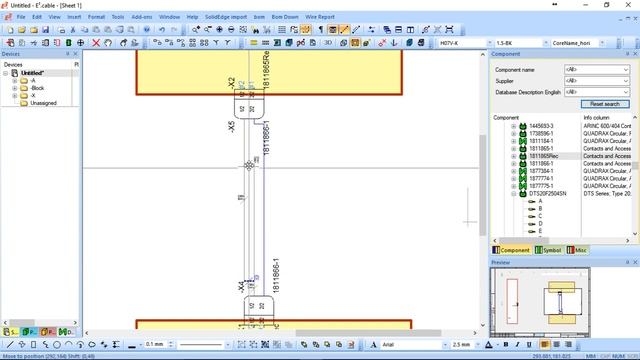Expand the 1811865-1 component node
The image size is (640, 360).
(x=513, y=149)
